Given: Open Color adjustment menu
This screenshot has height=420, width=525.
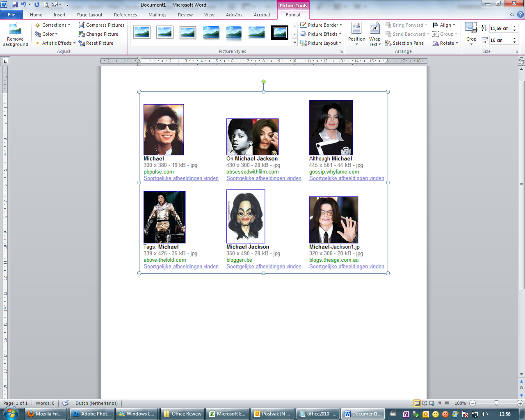Looking at the screenshot, I should (46, 34).
